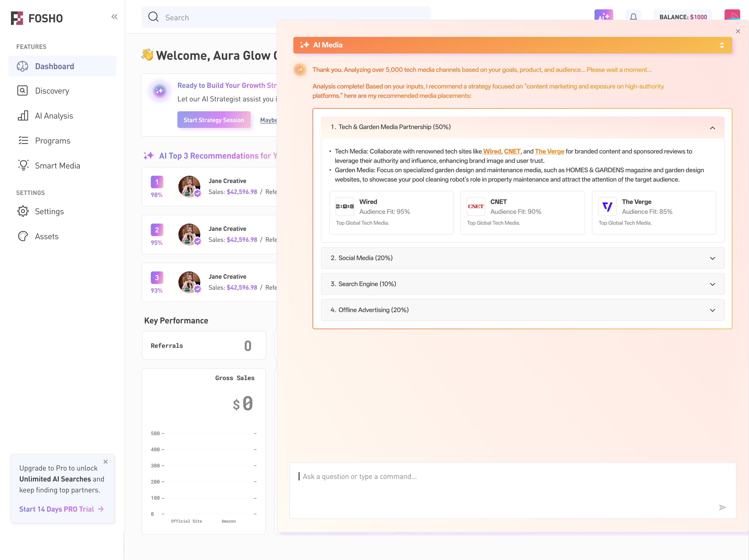Screen dimensions: 749x560
Task: Collapse the sidebar with double-chevron icon
Action: [114, 17]
